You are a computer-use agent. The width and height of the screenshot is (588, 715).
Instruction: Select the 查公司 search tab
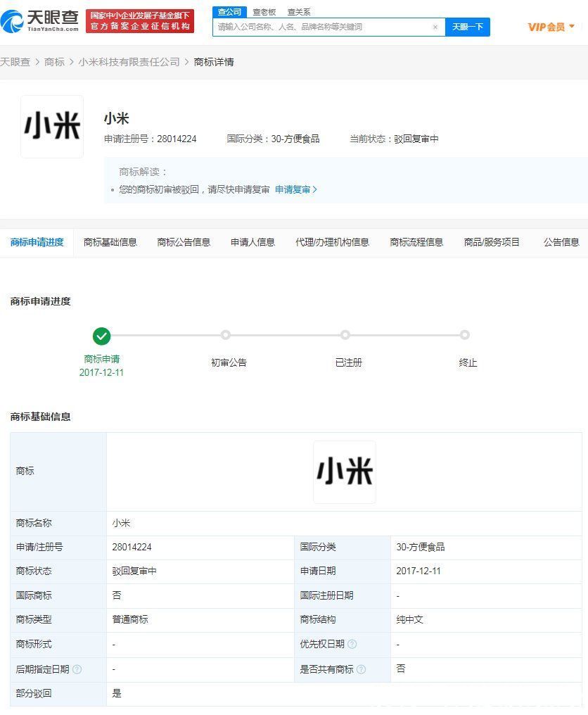(x=229, y=12)
